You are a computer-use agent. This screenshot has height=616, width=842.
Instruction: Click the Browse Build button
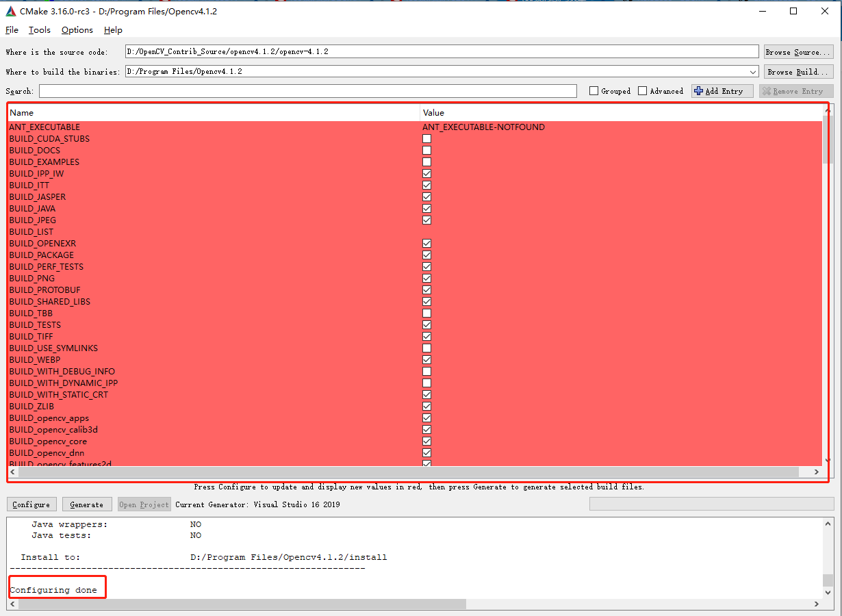click(x=798, y=71)
